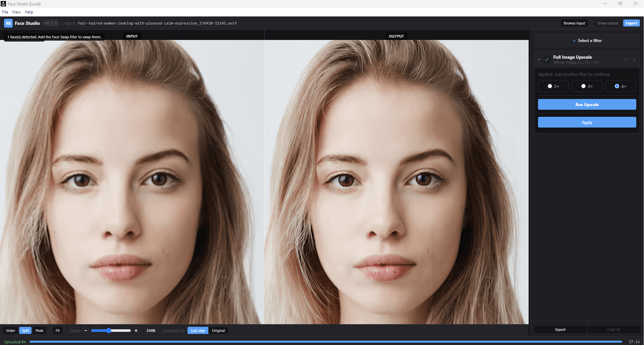Click the Fit zoom button
The image size is (644, 345).
pos(58,331)
